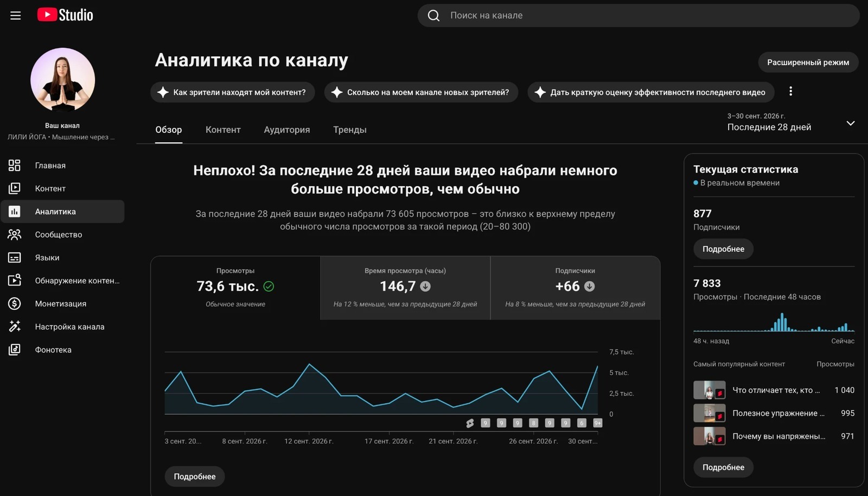The width and height of the screenshot is (868, 496).
Task: Click thumbnail of 'Что отличает тех' video
Action: point(710,390)
